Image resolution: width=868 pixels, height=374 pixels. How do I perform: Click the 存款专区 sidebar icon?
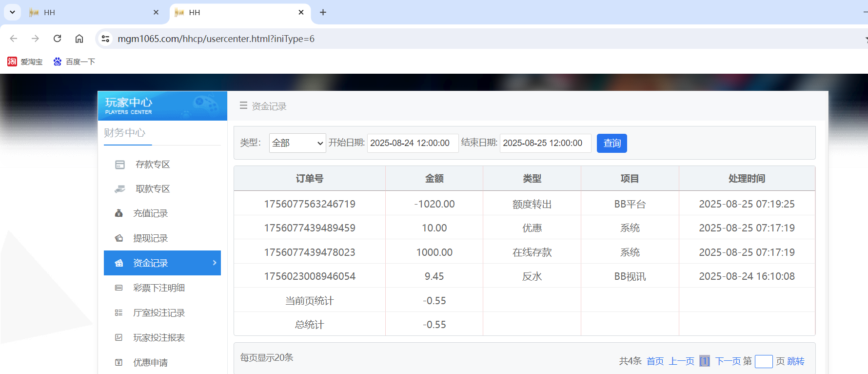[x=120, y=165]
